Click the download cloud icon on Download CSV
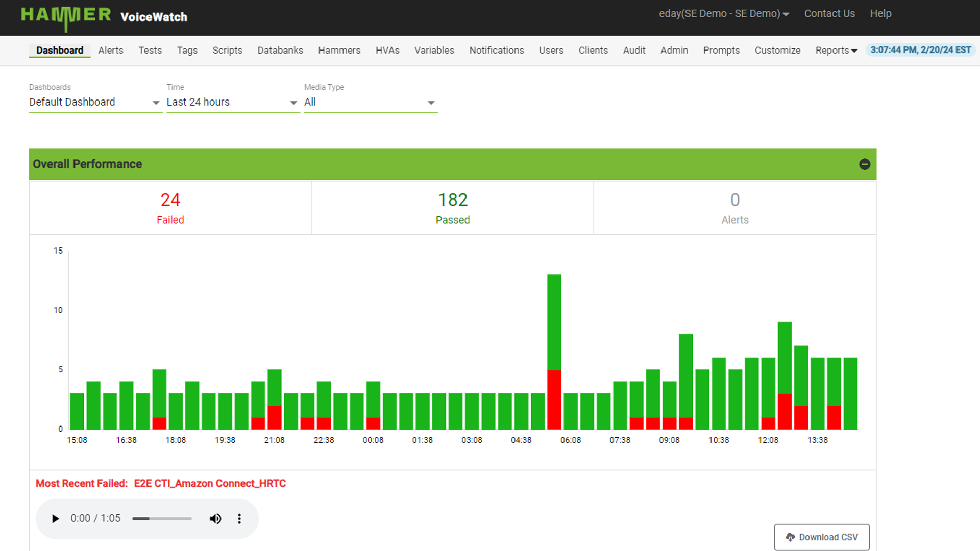This screenshot has height=551, width=980. pyautogui.click(x=790, y=537)
